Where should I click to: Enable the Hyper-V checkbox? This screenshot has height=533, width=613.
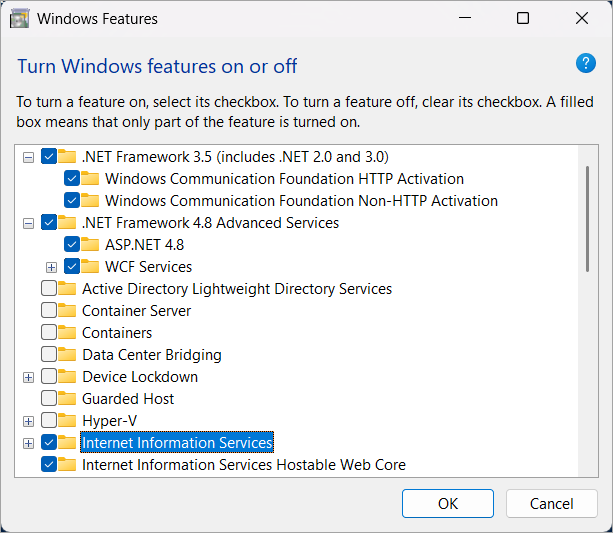49,420
